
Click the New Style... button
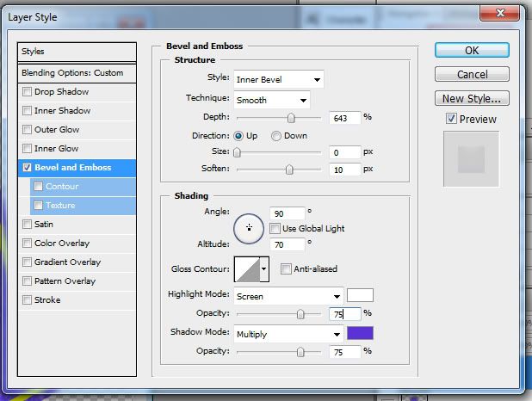pos(472,98)
